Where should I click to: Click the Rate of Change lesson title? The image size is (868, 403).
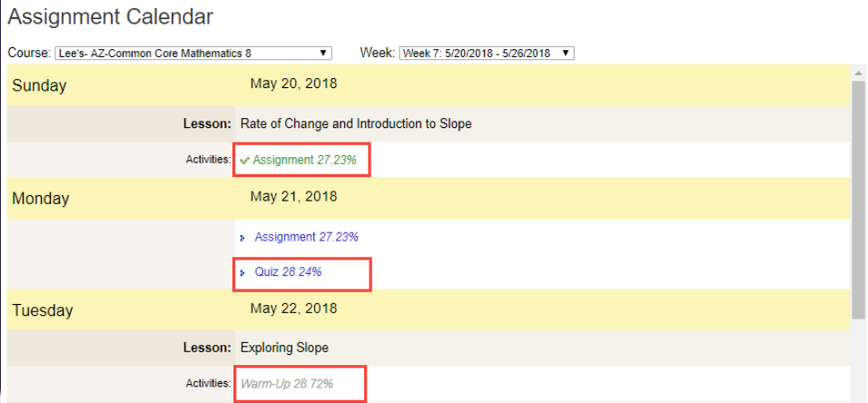pos(356,123)
